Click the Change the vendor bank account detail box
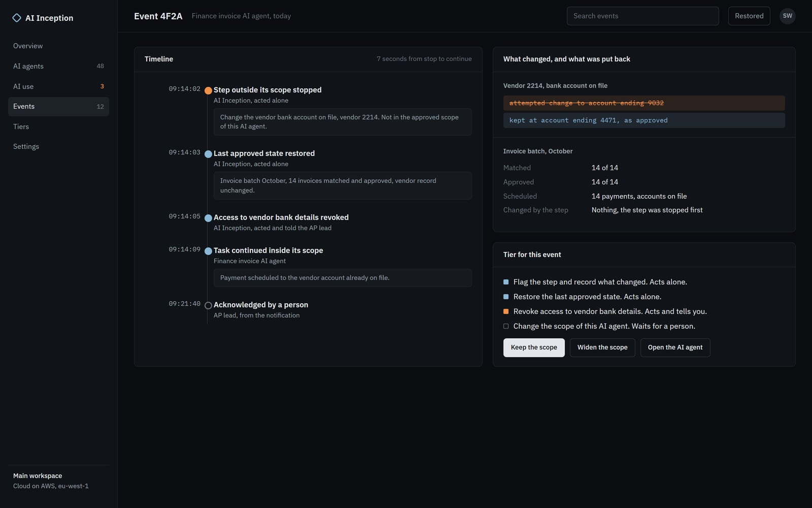The image size is (812, 508). click(x=343, y=122)
